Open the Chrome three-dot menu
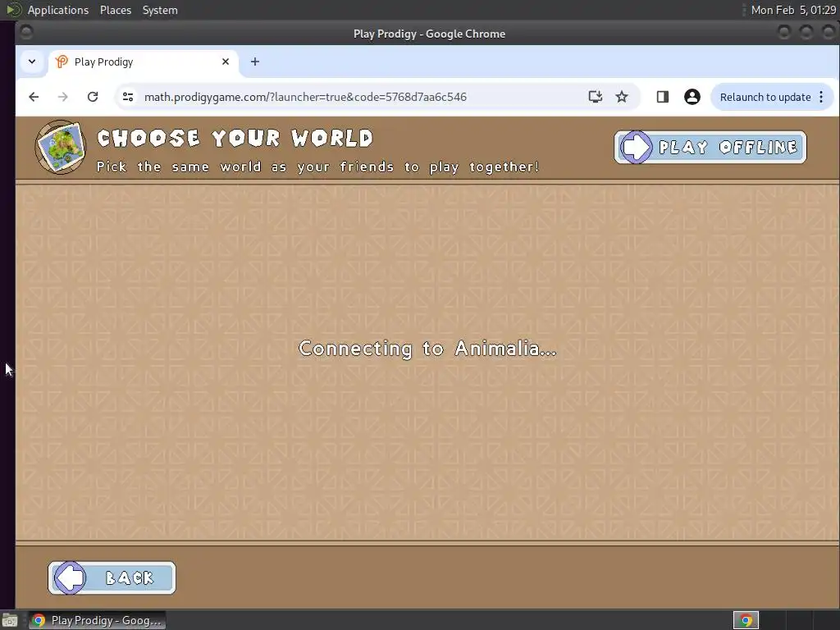The height and width of the screenshot is (630, 840). [821, 97]
